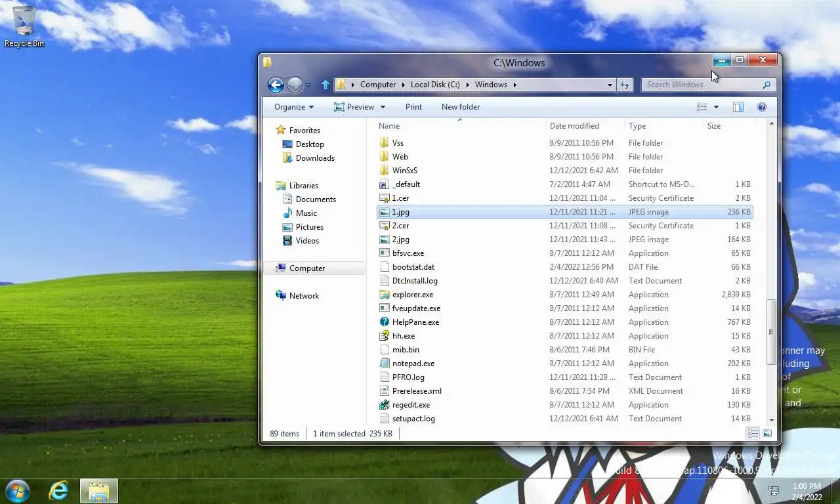This screenshot has width=840, height=504.
Task: Open the Videos library
Action: 307,241
